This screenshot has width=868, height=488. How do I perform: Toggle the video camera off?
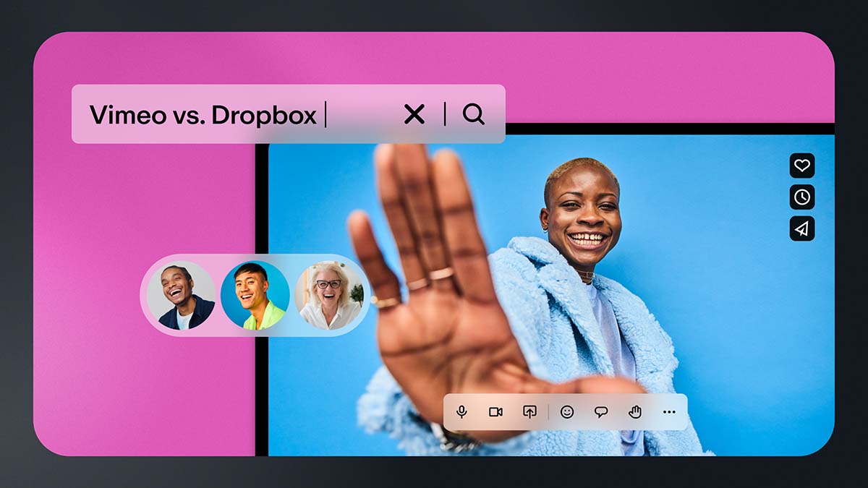coord(495,412)
